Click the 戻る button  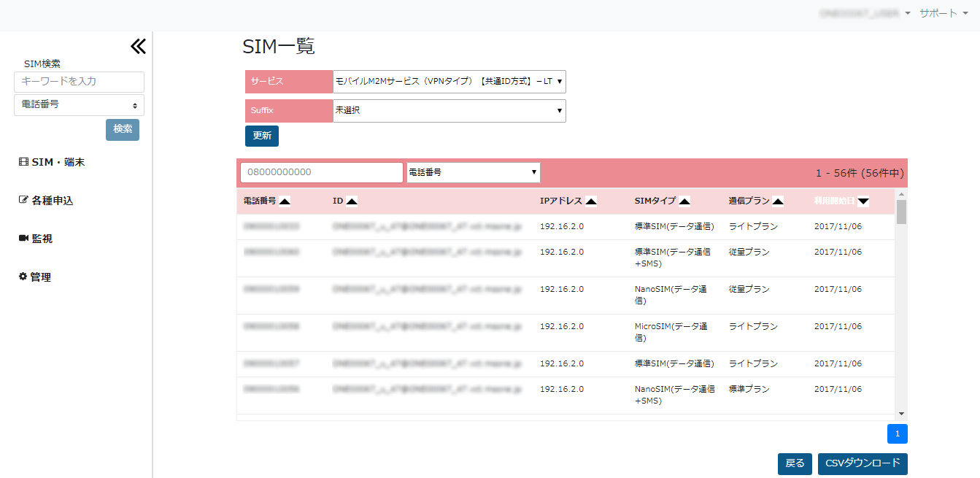[795, 463]
